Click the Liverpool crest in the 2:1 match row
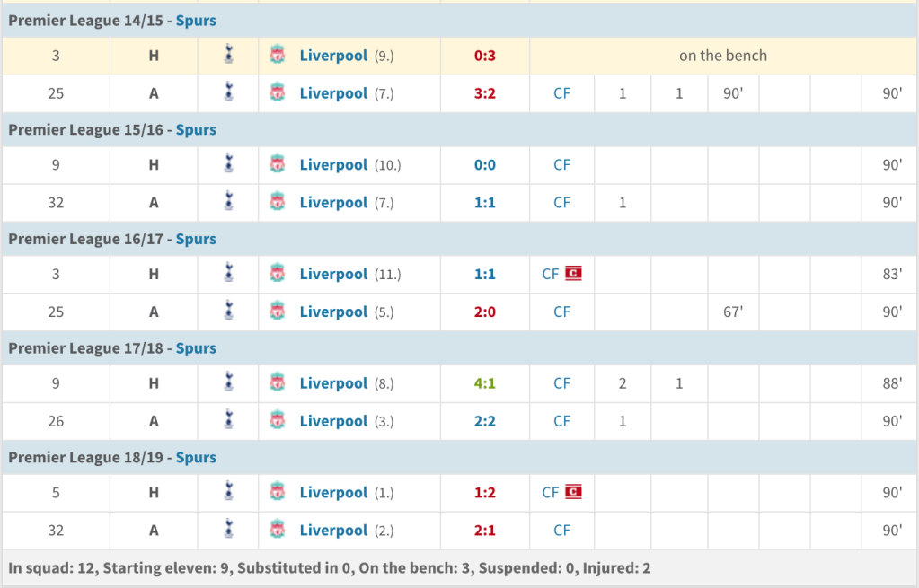The image size is (919, 588). tap(278, 530)
